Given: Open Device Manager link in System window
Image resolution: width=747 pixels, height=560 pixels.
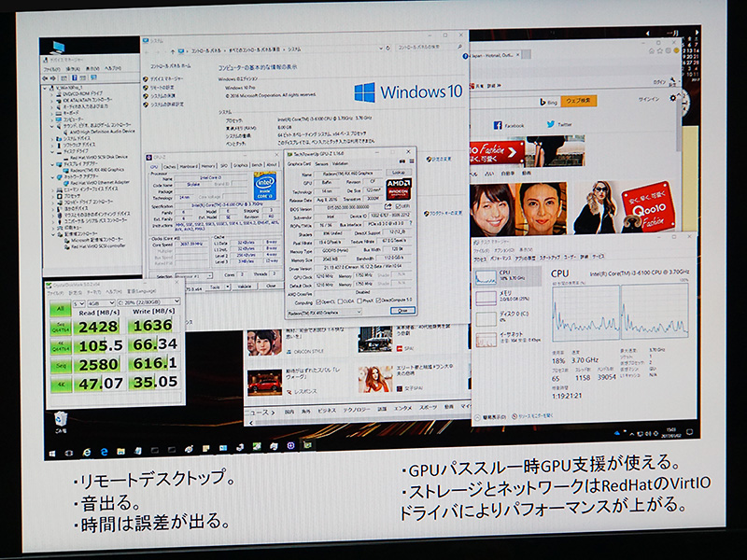Looking at the screenshot, I should [166, 78].
